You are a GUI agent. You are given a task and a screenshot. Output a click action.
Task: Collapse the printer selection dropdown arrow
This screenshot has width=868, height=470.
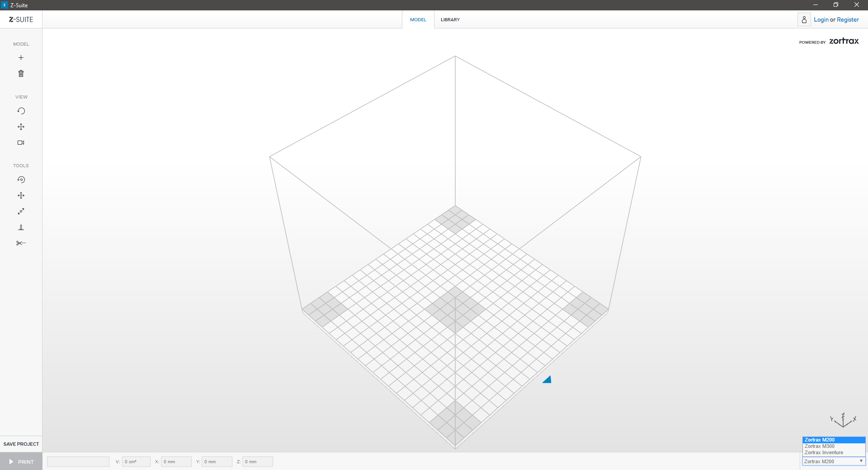(x=861, y=461)
